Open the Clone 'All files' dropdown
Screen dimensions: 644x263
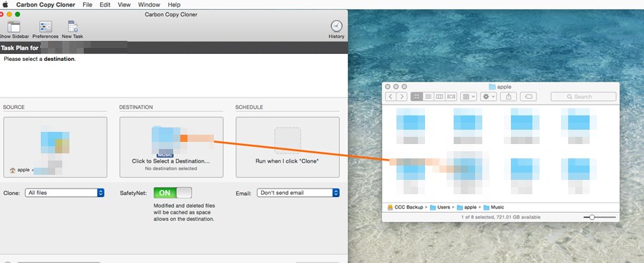[64, 193]
